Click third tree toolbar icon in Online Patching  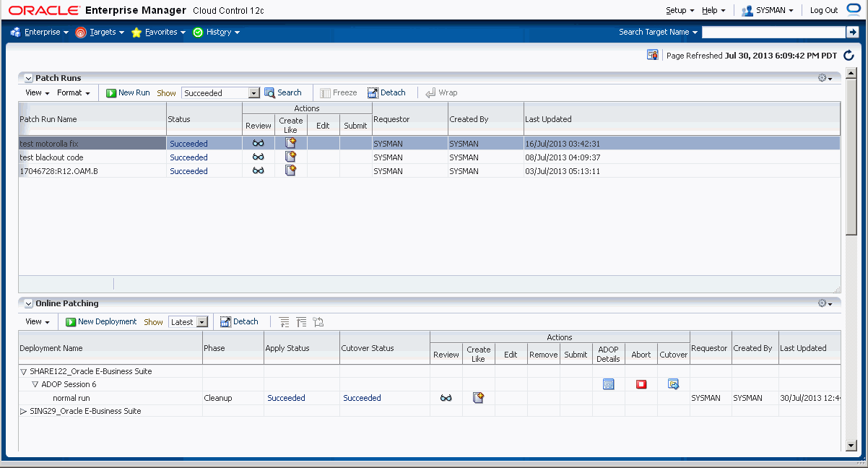pos(318,321)
